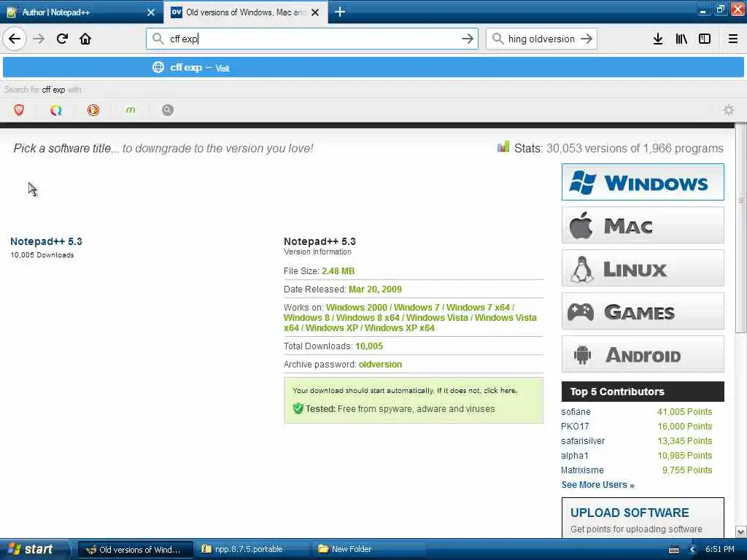Click the search bar go arrow

pyautogui.click(x=587, y=39)
